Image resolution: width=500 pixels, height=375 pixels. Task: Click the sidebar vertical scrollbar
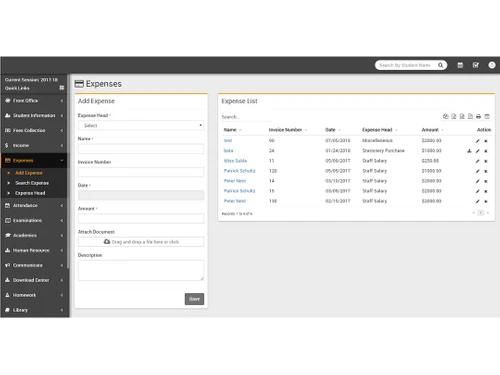click(68, 170)
